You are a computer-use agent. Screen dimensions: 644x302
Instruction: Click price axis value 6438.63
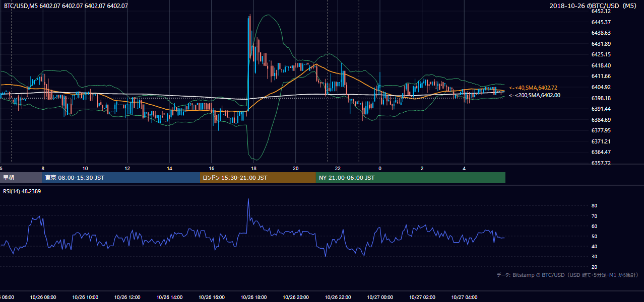pos(601,33)
